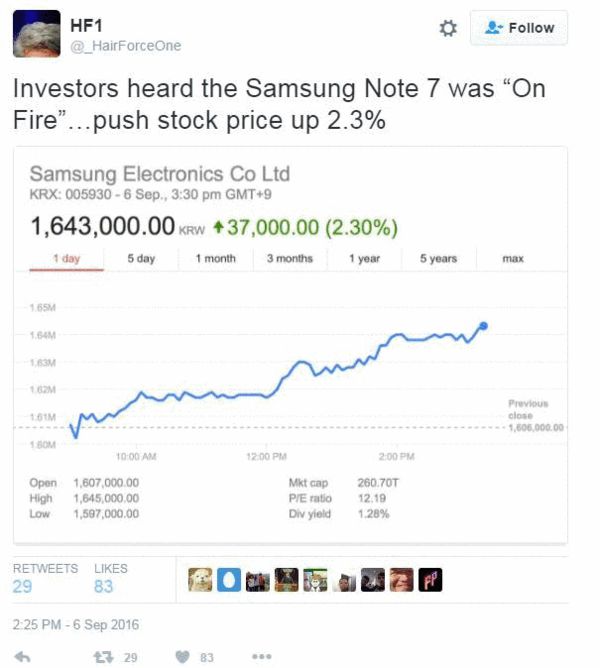Like the tweet with the heart icon
Viewport: 600px width, 668px height.
pos(183,656)
